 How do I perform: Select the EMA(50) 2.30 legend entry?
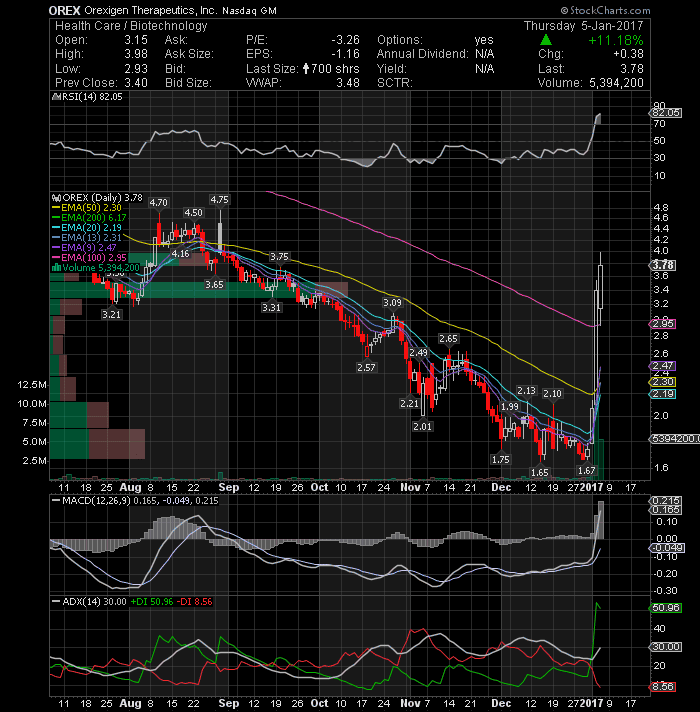87,208
